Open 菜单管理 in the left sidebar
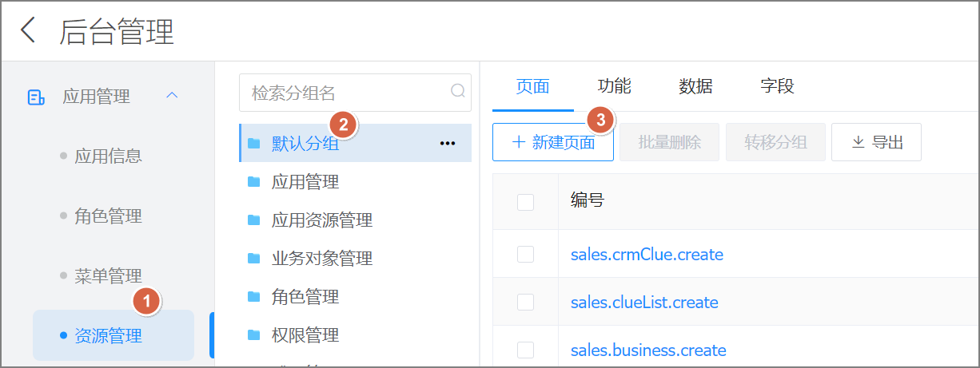 (x=108, y=276)
